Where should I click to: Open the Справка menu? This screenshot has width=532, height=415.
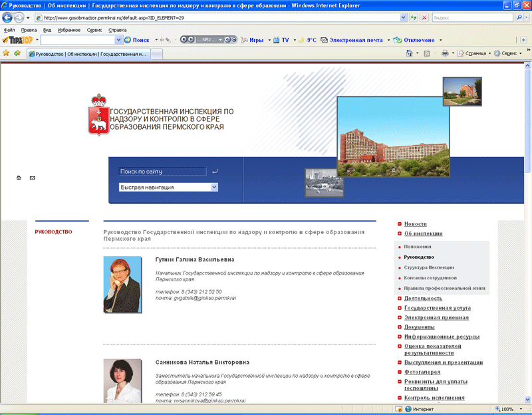118,30
